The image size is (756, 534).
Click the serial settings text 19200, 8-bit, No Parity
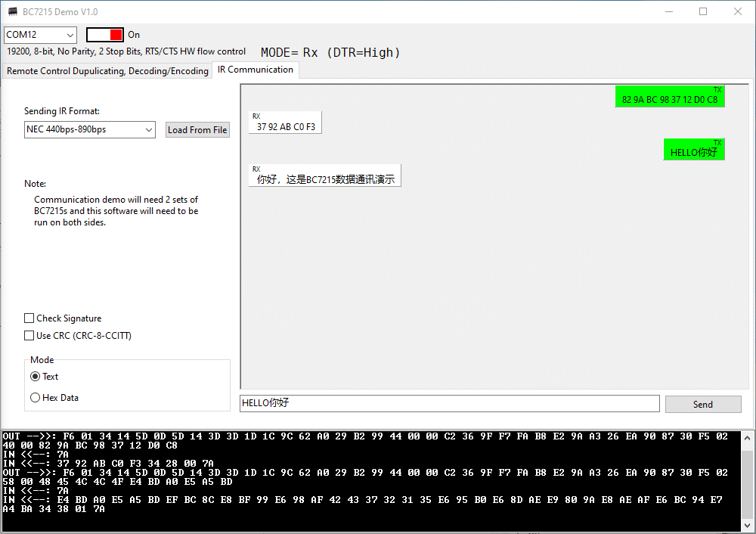click(125, 51)
